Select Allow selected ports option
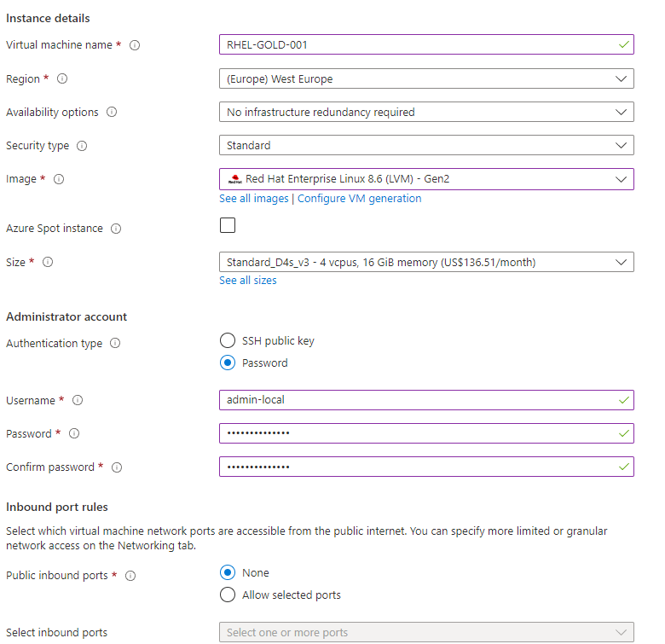 (x=228, y=595)
